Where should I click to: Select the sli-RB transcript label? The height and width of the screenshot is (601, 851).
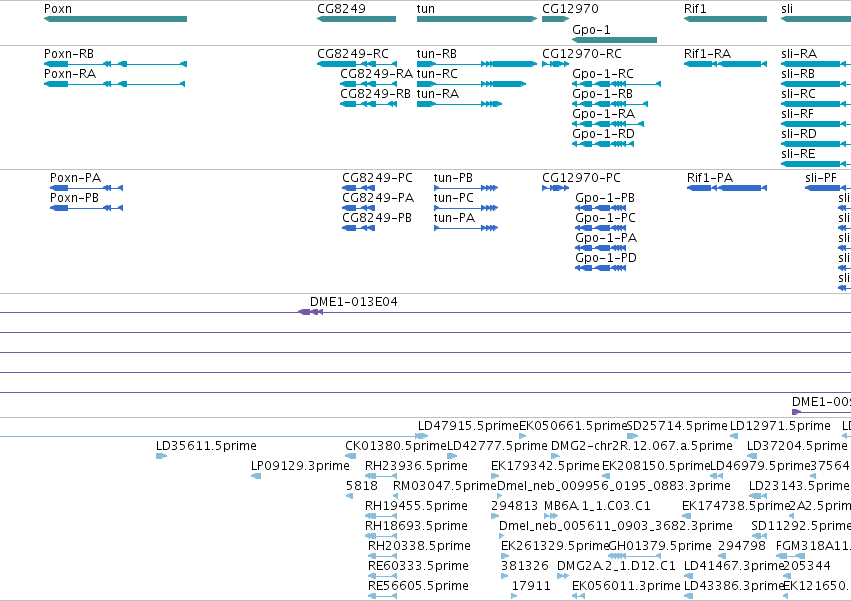coord(798,74)
